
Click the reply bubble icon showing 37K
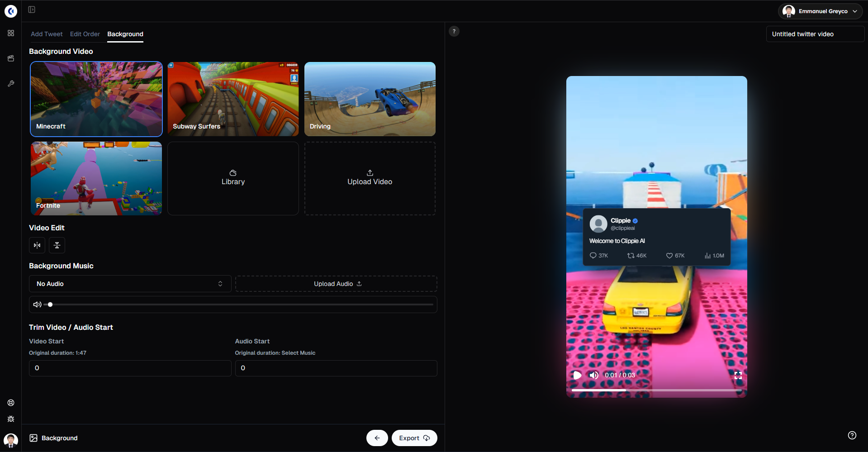593,256
